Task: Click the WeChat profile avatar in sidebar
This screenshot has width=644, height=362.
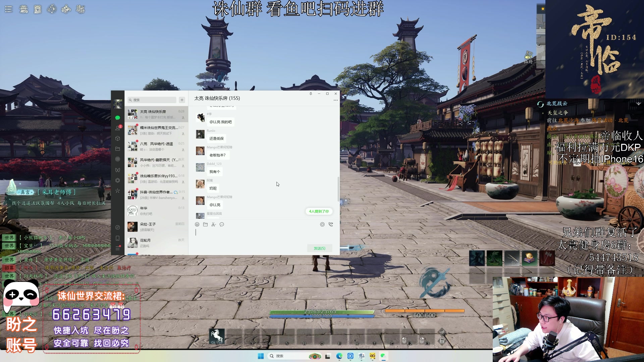Action: click(117, 104)
